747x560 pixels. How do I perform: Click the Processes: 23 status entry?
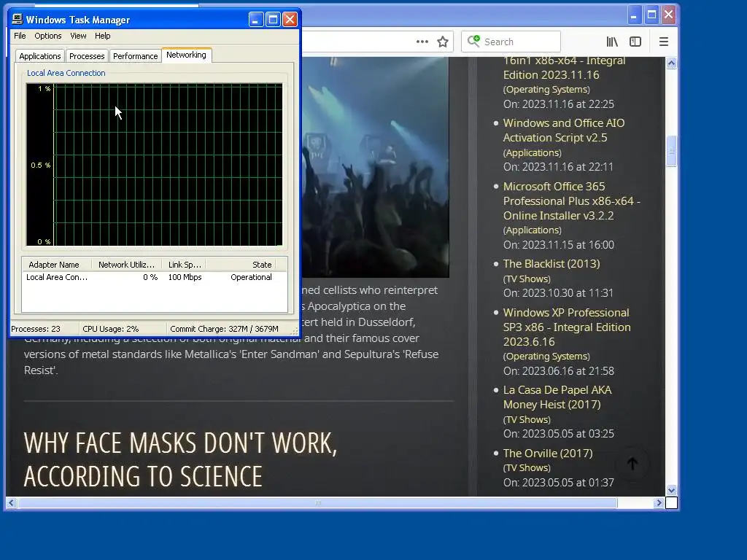pos(36,329)
